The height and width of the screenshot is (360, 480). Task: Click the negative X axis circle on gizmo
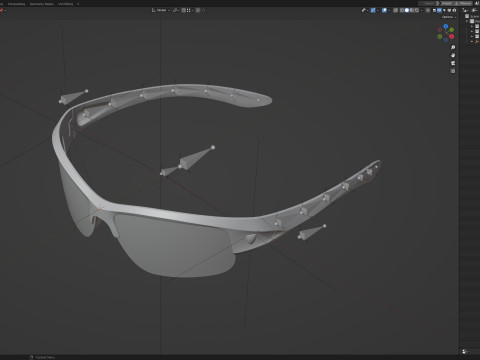(x=440, y=30)
